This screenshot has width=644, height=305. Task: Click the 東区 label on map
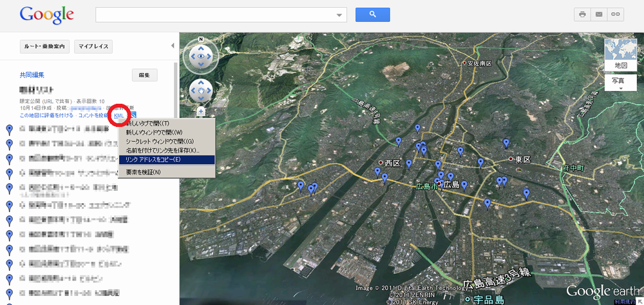tap(523, 159)
